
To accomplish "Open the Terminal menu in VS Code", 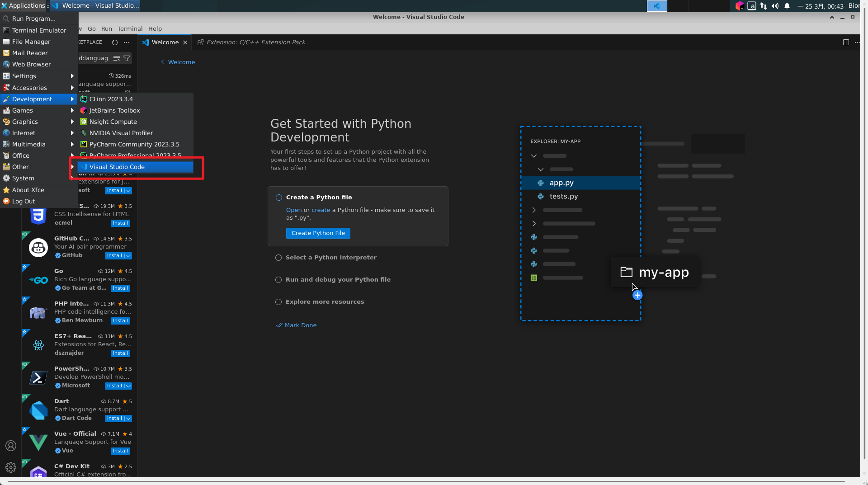I will point(130,28).
